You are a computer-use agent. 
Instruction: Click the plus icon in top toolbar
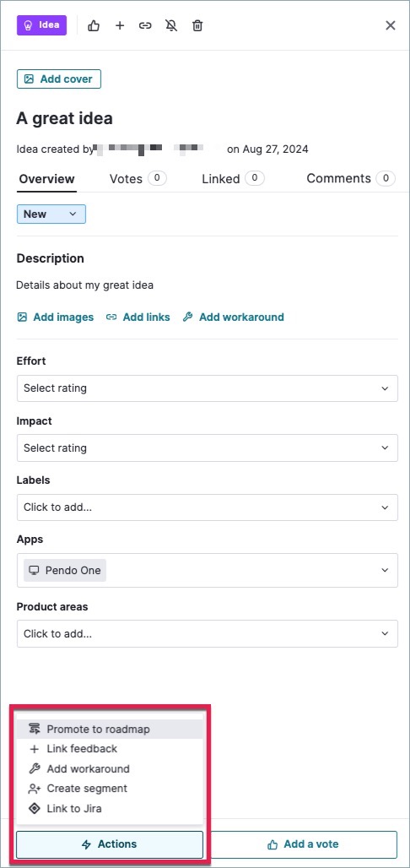120,25
